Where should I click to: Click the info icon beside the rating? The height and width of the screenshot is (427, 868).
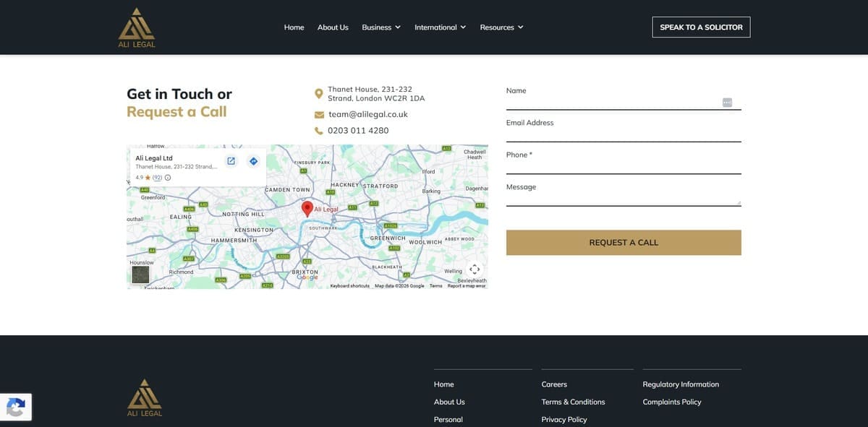coord(168,178)
